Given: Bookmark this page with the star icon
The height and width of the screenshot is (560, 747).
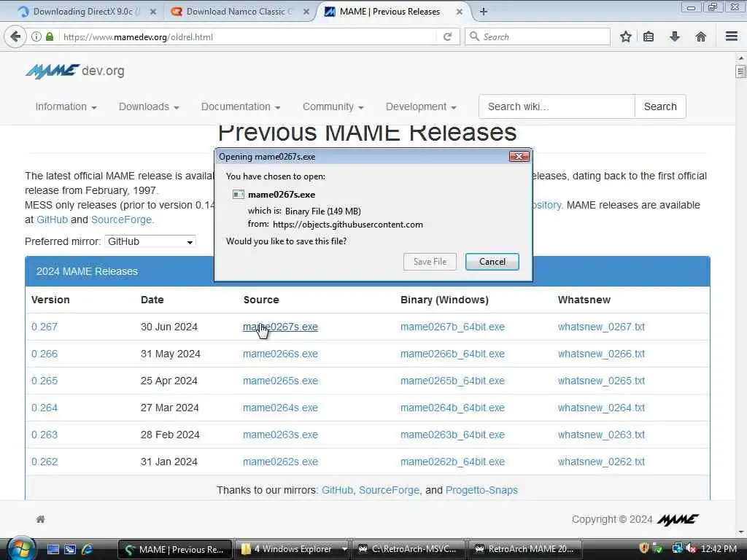Looking at the screenshot, I should pos(625,36).
